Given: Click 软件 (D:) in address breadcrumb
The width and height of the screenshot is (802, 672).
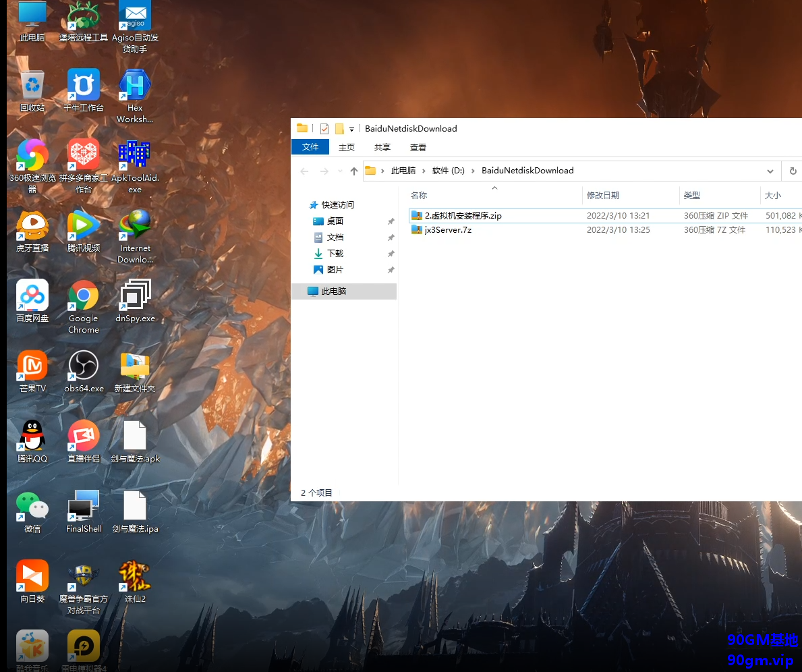Looking at the screenshot, I should click(449, 171).
